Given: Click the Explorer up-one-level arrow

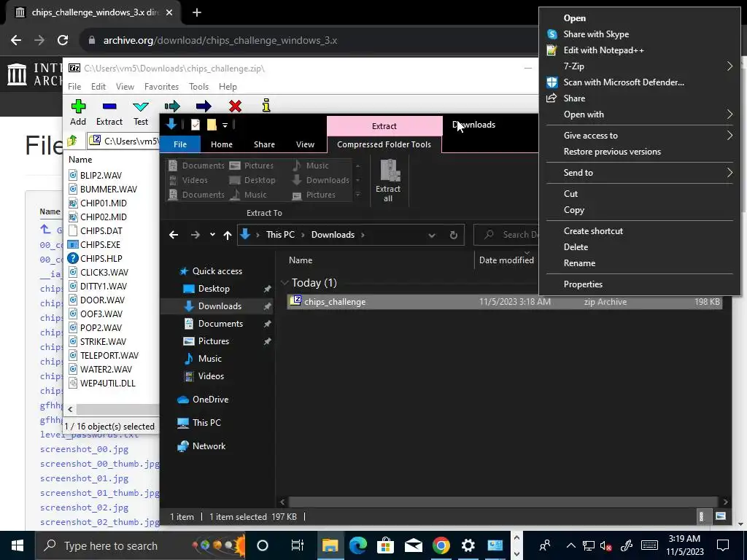Looking at the screenshot, I should [x=228, y=235].
